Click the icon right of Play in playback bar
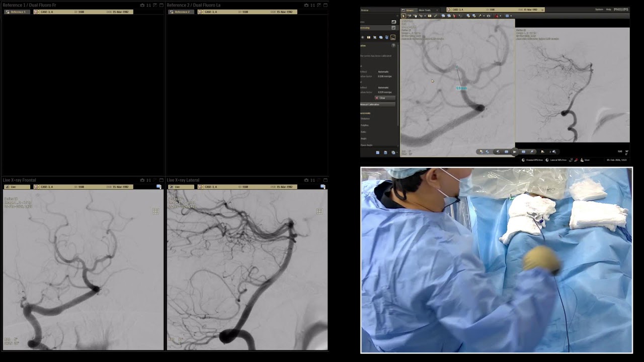644x362 pixels. [523, 151]
